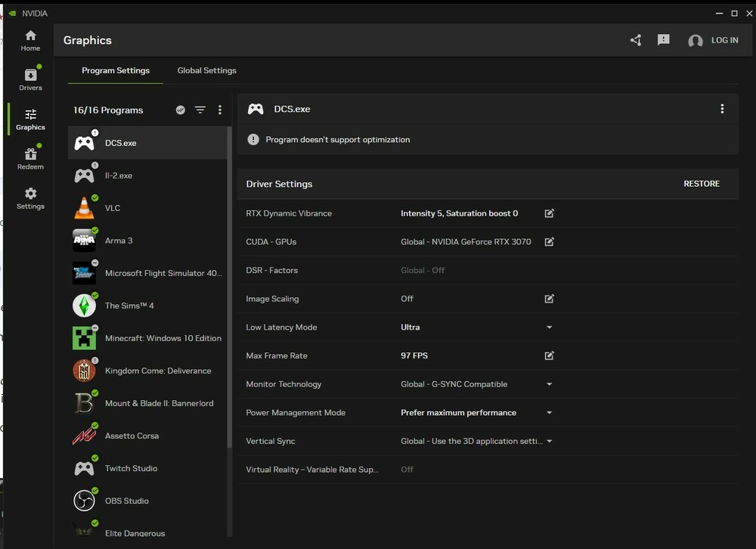Screen dimensions: 756x549
Task: Expand the Vertical Sync dropdown
Action: pos(550,442)
